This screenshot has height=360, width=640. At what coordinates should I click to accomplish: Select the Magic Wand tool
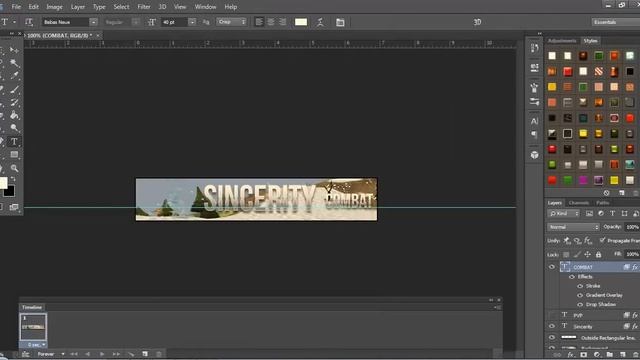14,63
